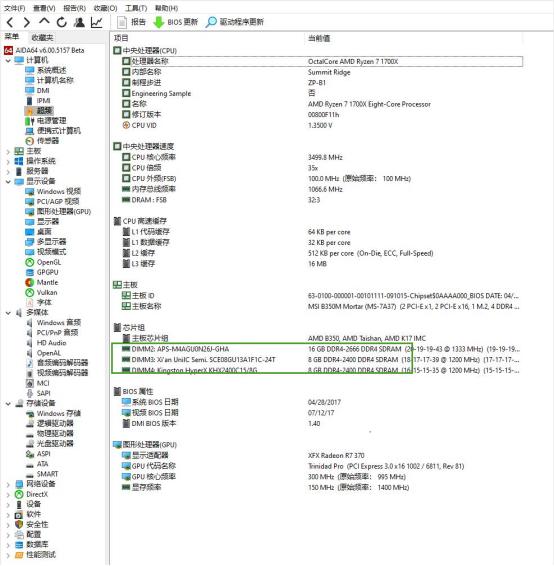Select the GPU 核心频率 row
Viewport: 554px width, 566px height.
(x=322, y=477)
